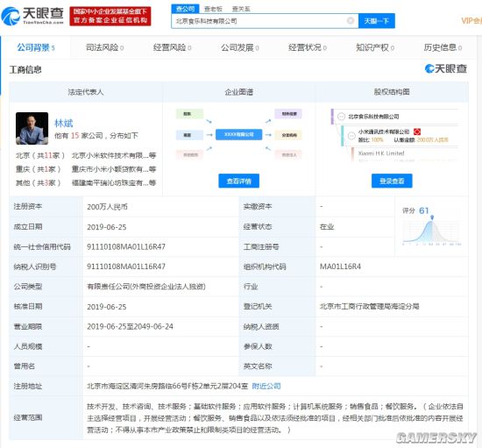Collapse the 小米通讯技术有限公司 equity node
482x448 pixels.
tap(351, 135)
